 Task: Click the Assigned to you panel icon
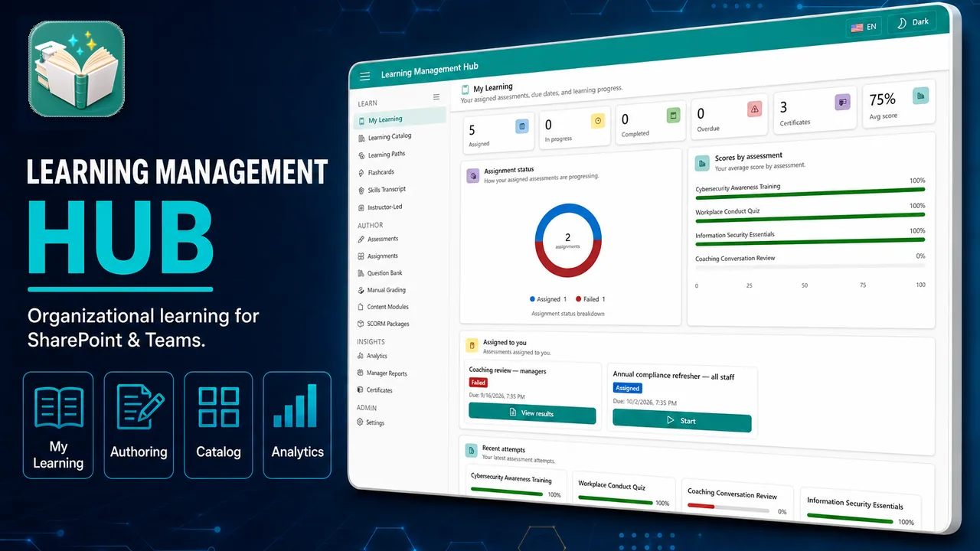click(472, 346)
